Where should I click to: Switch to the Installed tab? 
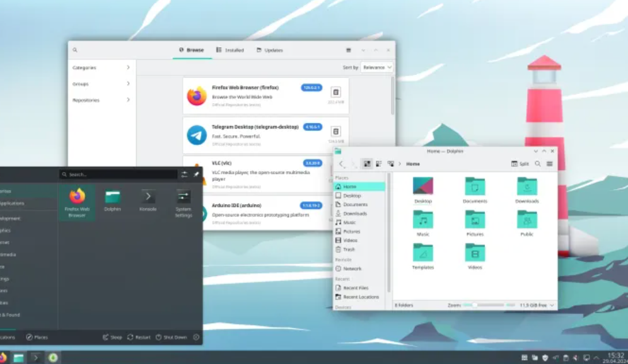tap(230, 50)
